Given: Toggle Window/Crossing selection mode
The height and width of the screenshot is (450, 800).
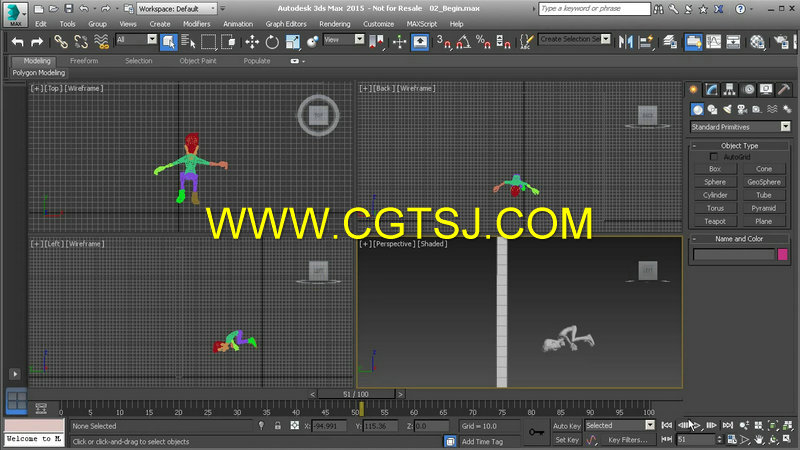Looking at the screenshot, I should pos(229,42).
